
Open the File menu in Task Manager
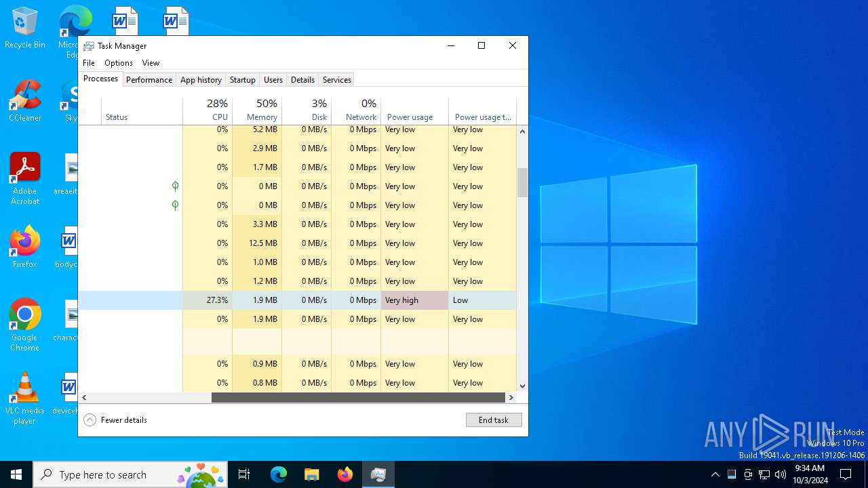pyautogui.click(x=89, y=62)
